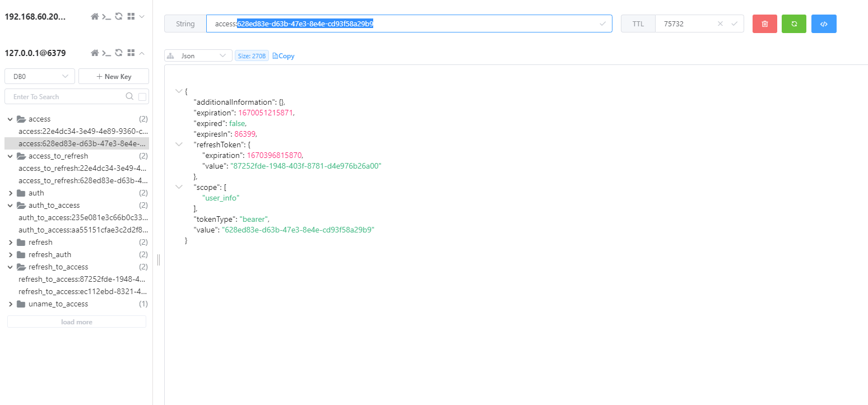This screenshot has width=868, height=405.
Task: Delete key with red trash button
Action: click(x=765, y=24)
